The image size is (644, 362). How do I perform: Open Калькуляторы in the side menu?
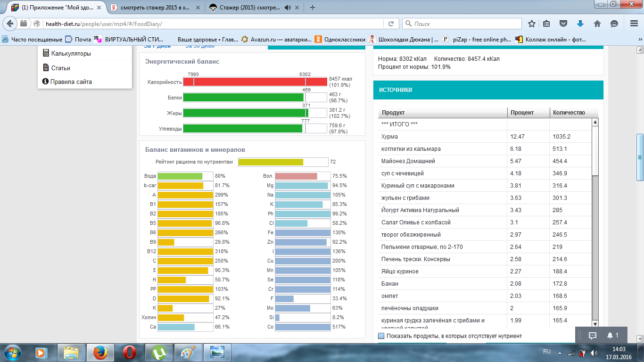tap(71, 53)
